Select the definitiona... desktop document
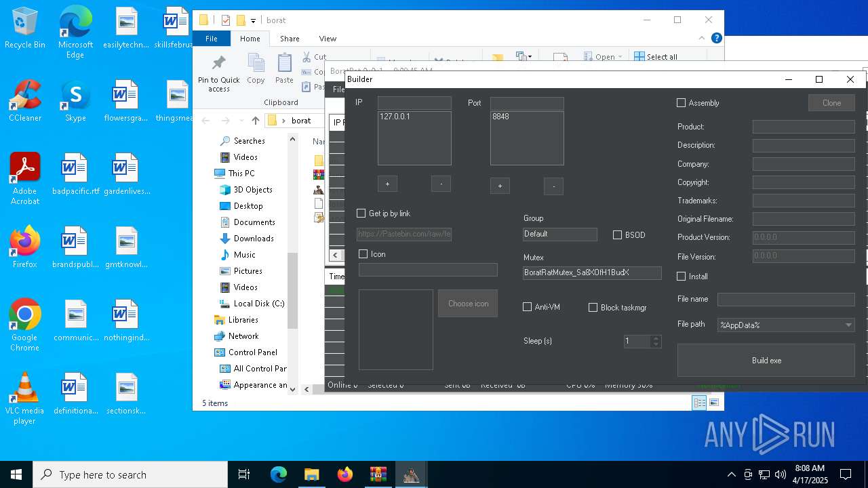 [x=75, y=394]
